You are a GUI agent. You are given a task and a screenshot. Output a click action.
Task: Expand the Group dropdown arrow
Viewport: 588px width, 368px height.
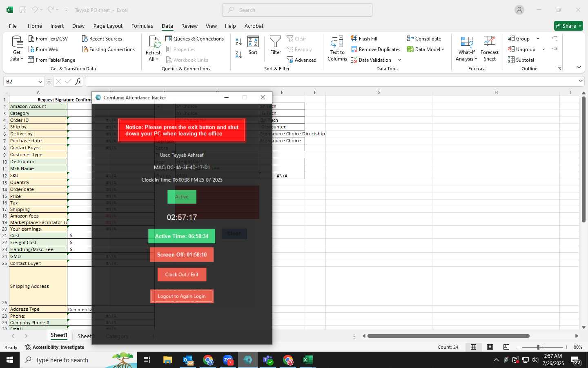(x=538, y=39)
